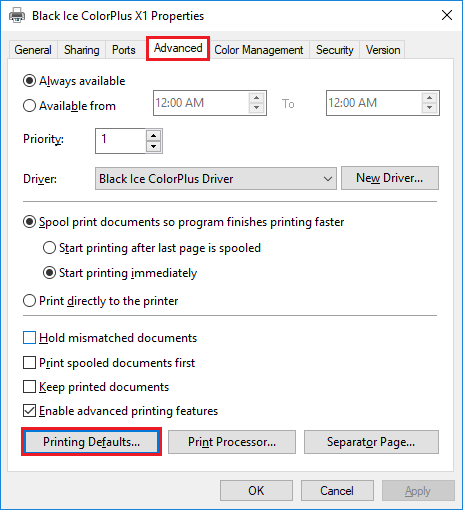Tick Print spooled documents first
Viewport: 463px width, 510px height.
pos(29,362)
